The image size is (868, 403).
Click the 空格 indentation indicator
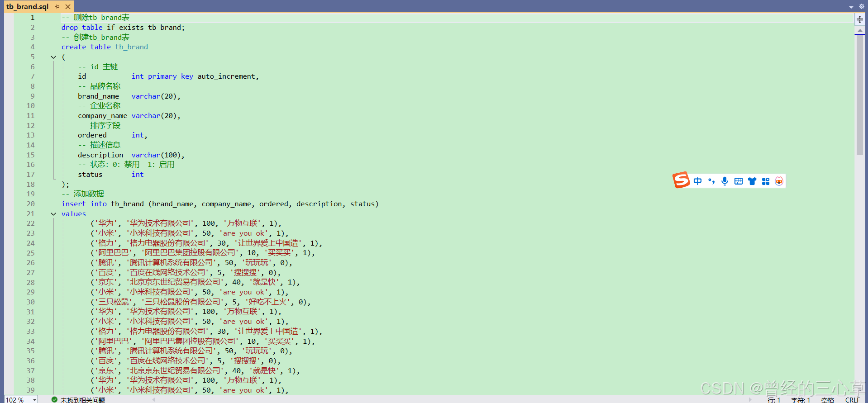pyautogui.click(x=828, y=400)
